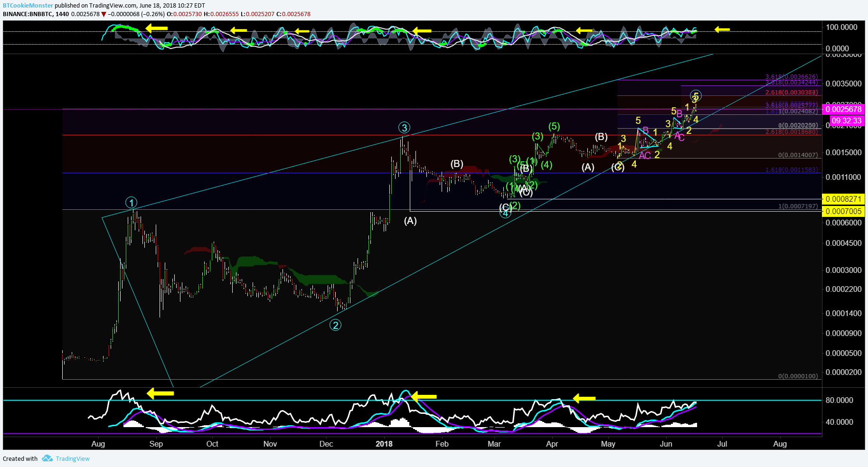The image size is (868, 467).
Task: Click the Oct label on time axis
Action: tap(212, 444)
